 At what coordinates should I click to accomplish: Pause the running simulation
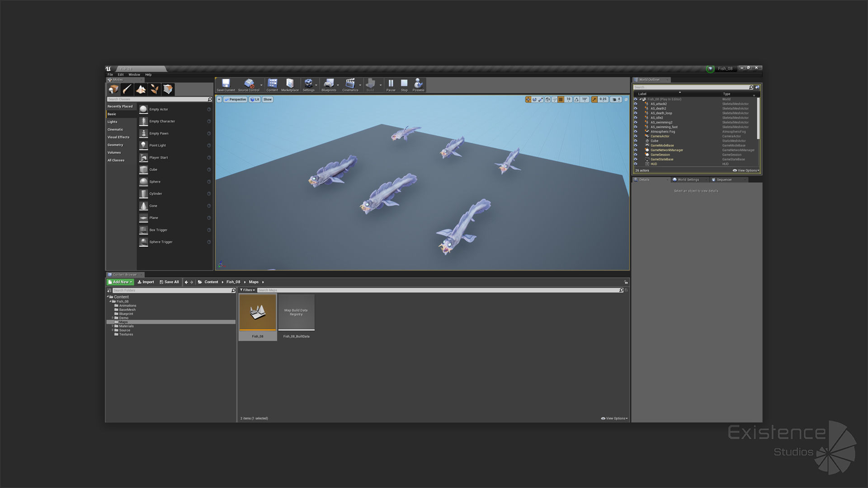click(x=391, y=84)
